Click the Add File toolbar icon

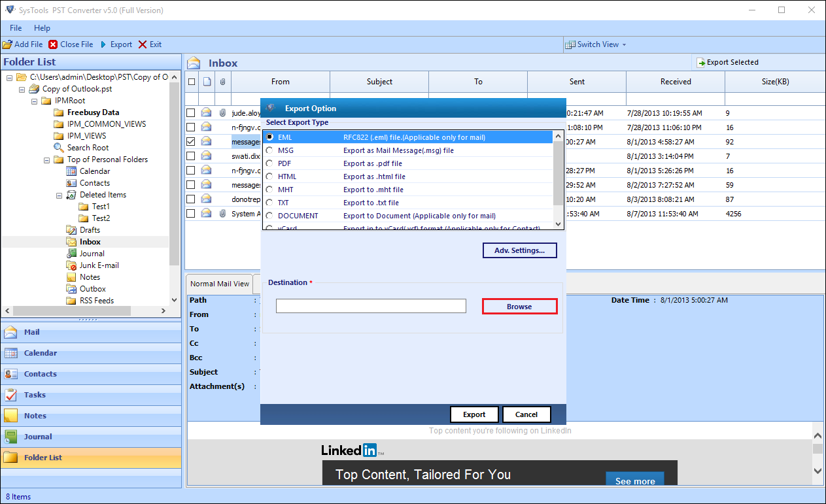[7, 44]
